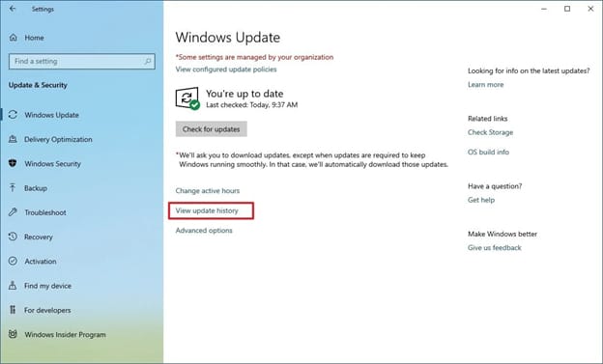Screen dimensions: 603x364
Task: Click the 'Make Windows better' heading
Action: 502,234
